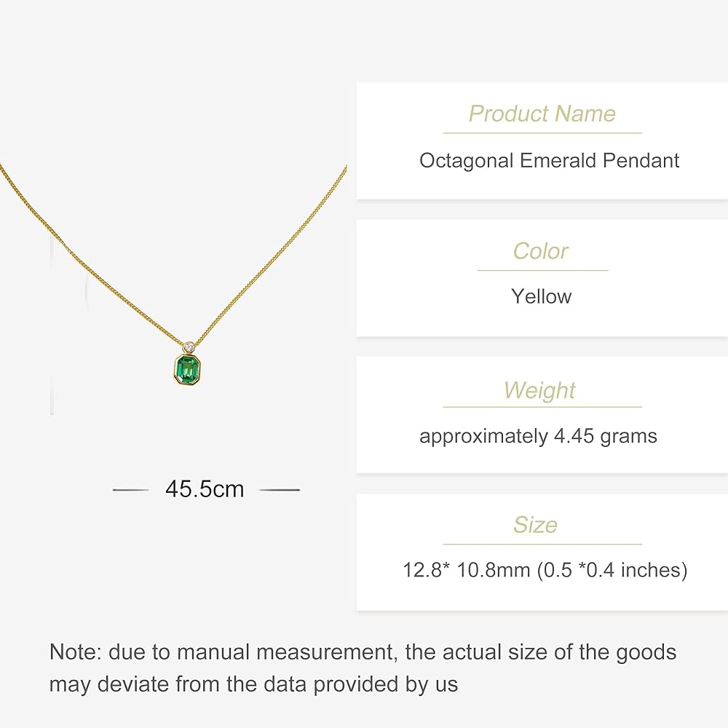This screenshot has height=728, width=728.
Task: Click the small round diamond above the emerald
Action: 191,346
